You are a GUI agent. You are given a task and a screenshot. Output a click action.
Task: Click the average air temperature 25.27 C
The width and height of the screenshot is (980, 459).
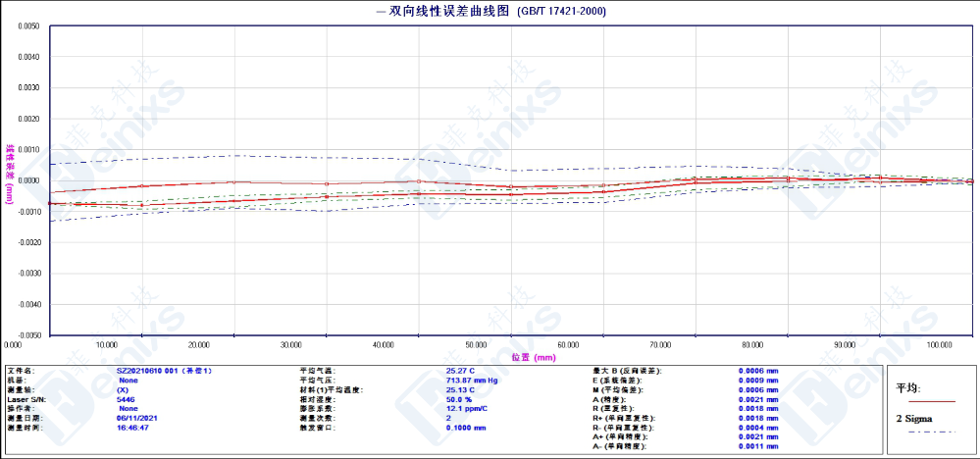460,372
